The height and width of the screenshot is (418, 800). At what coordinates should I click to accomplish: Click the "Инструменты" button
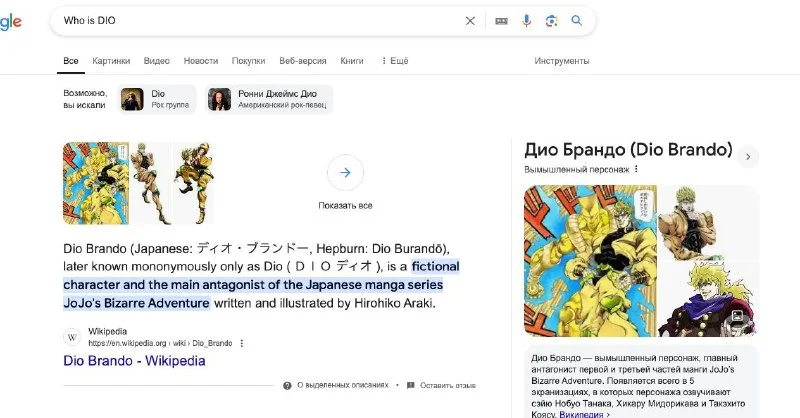click(x=561, y=61)
